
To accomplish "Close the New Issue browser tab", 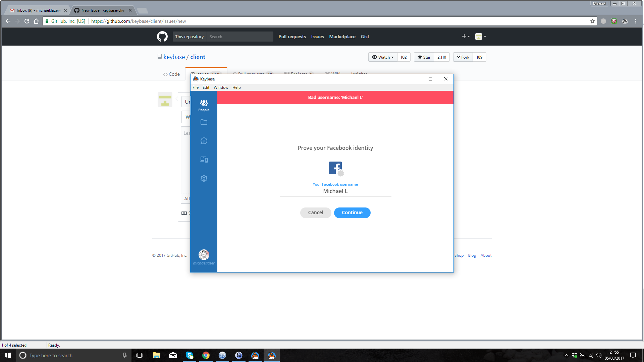I will [130, 10].
